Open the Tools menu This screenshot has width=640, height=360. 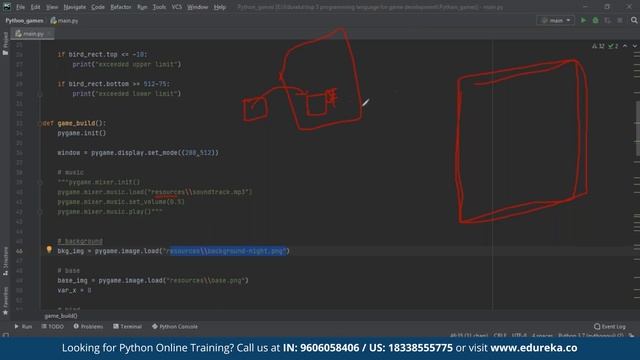point(159,7)
